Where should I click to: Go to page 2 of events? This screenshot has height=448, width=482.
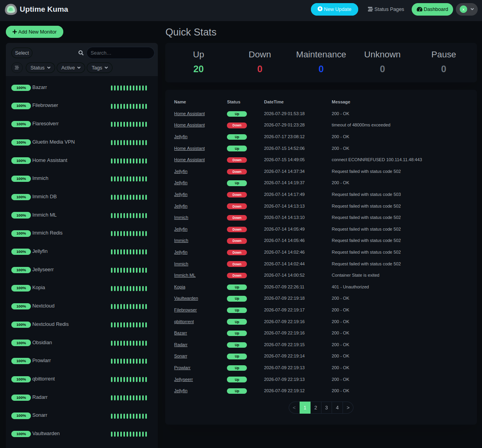click(x=316, y=407)
